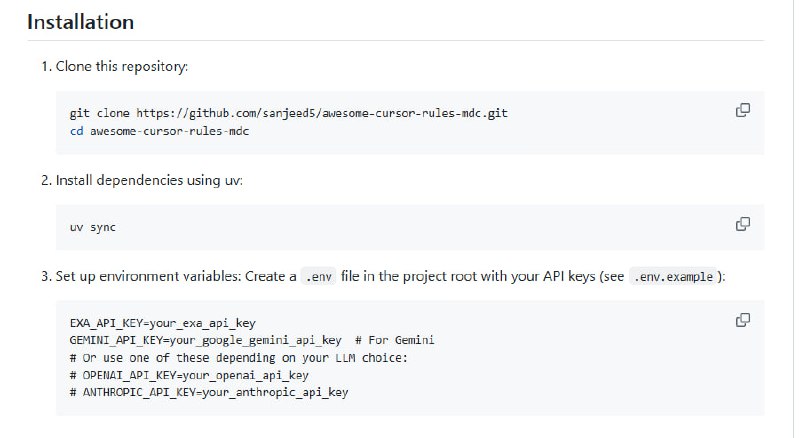Click the EXA_API_KEY line
This screenshot has width=800, height=438.
click(x=162, y=324)
